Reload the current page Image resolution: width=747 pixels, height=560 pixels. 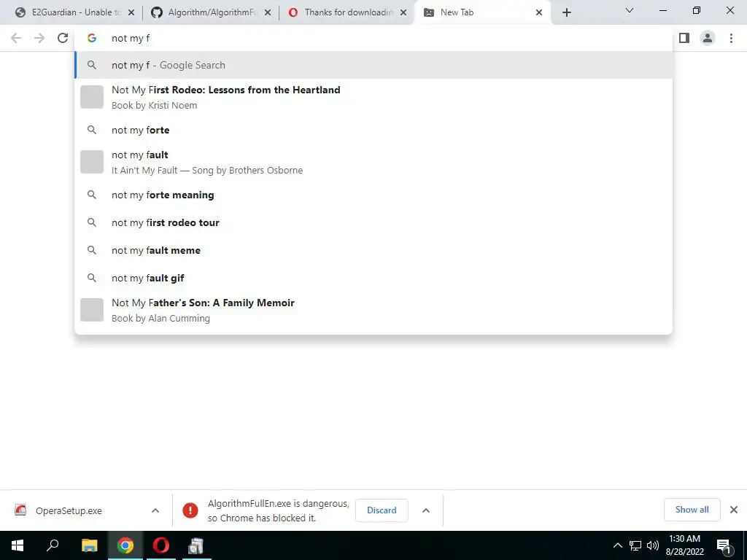(x=63, y=38)
